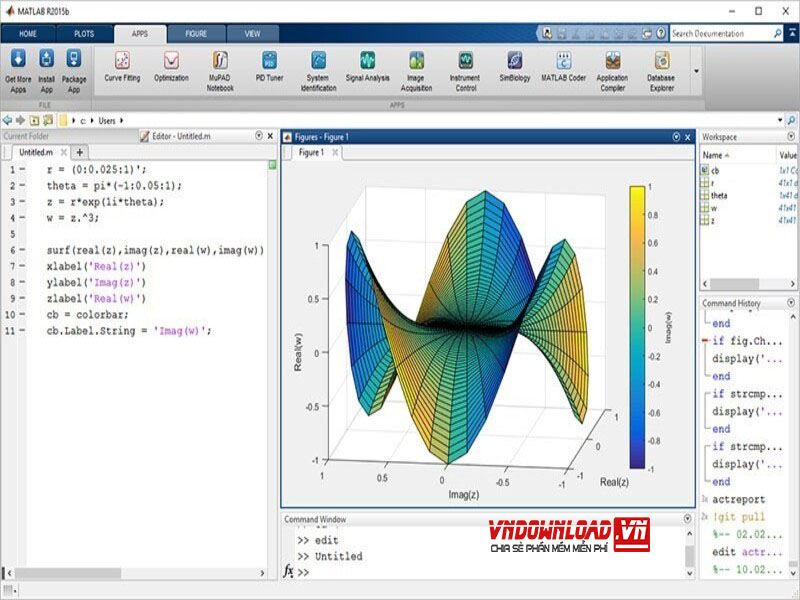This screenshot has height=600, width=800.
Task: Launch the Instrument Control app
Action: 465,71
